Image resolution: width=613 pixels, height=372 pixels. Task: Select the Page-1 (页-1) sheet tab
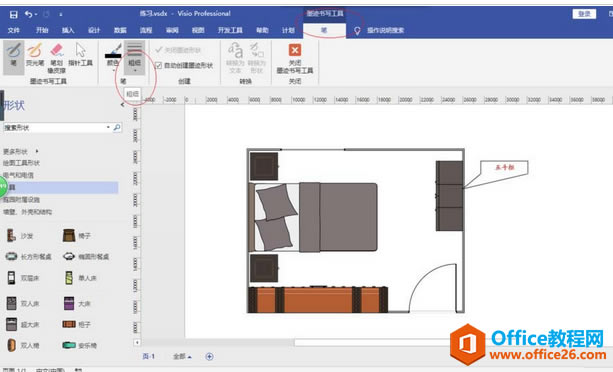tap(149, 356)
